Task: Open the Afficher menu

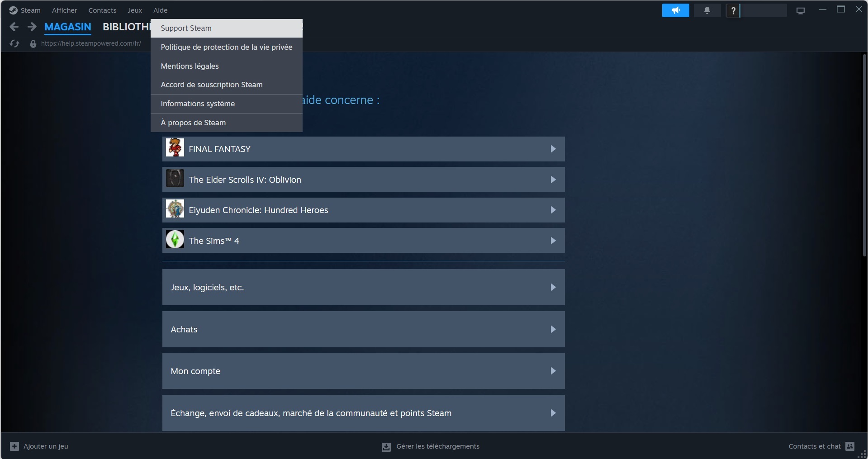Action: [x=64, y=10]
